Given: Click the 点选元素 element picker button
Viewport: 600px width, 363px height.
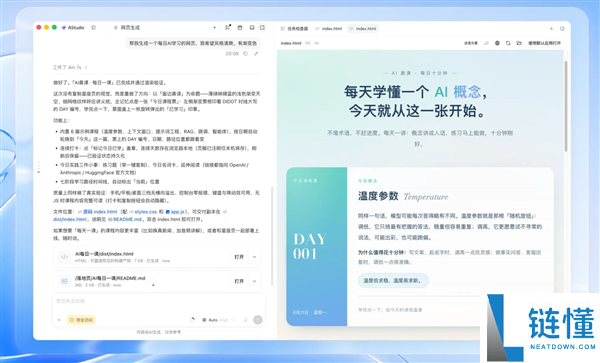Looking at the screenshot, I should click(x=471, y=43).
